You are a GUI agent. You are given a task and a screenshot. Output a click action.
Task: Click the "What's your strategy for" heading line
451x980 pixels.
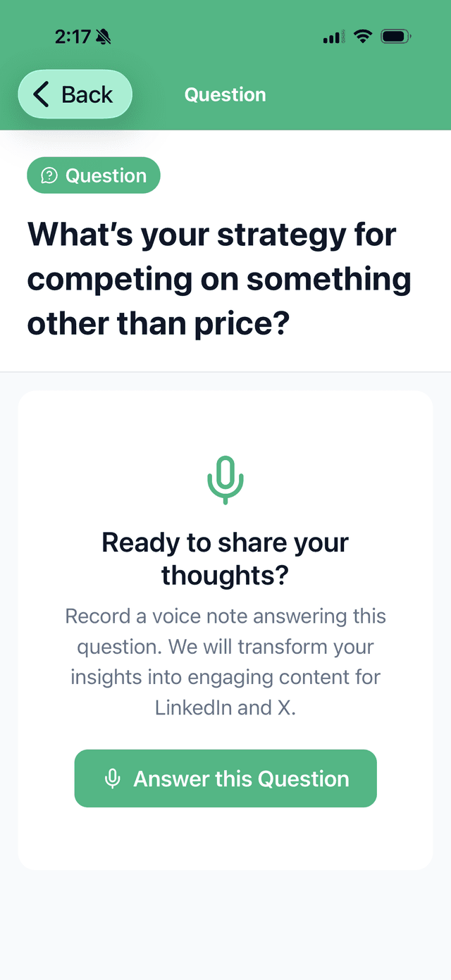coord(211,235)
